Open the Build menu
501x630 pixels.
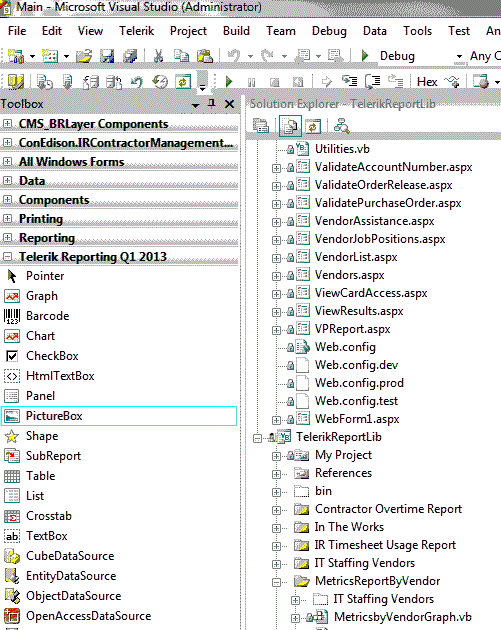pyautogui.click(x=236, y=31)
